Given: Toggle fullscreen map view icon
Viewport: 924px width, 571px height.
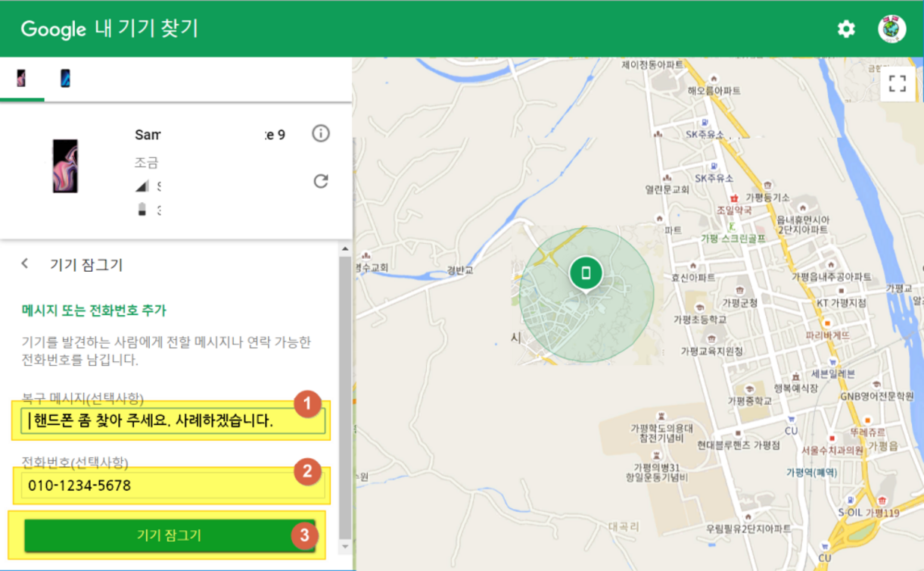Looking at the screenshot, I should 898,83.
